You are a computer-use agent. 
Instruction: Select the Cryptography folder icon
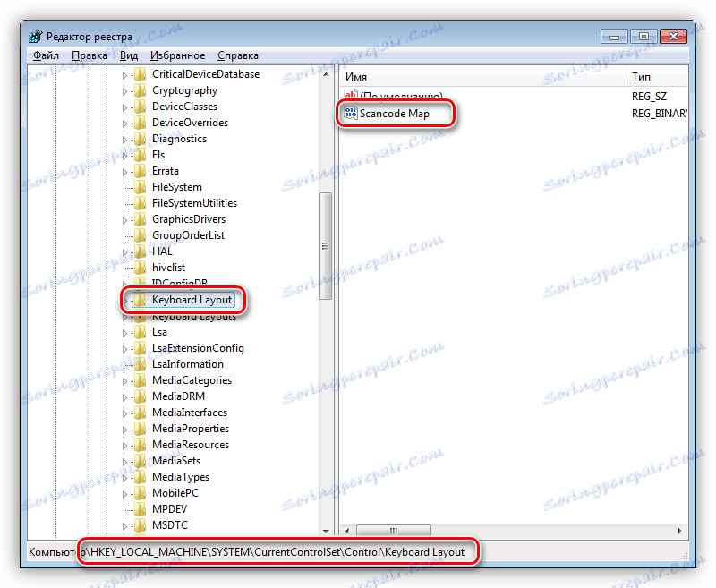click(x=142, y=89)
